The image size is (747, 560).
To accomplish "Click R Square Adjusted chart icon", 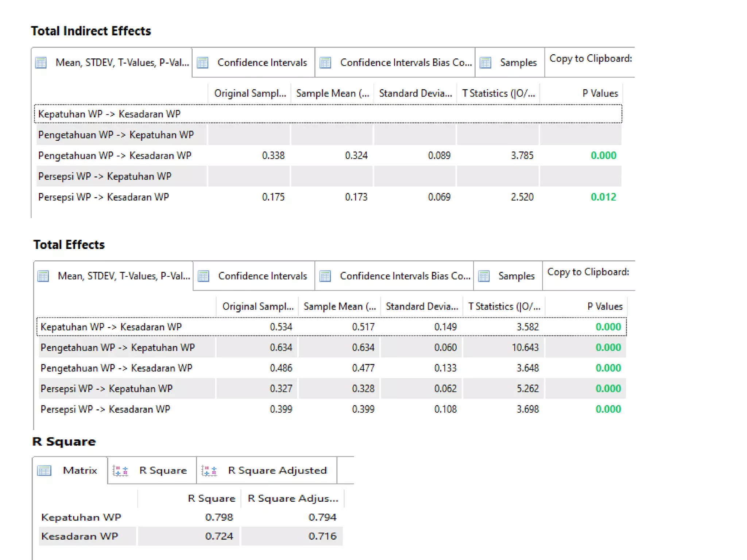I will pyautogui.click(x=209, y=471).
